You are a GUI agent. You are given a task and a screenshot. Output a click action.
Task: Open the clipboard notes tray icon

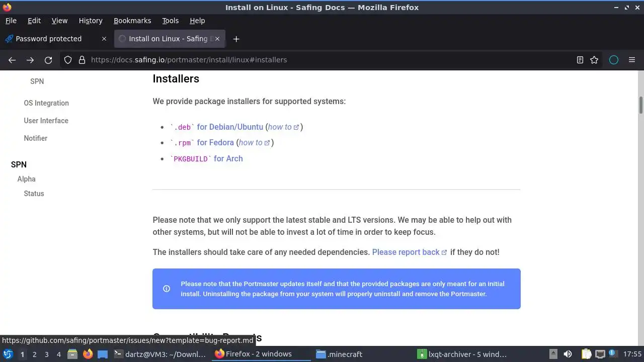(586, 354)
